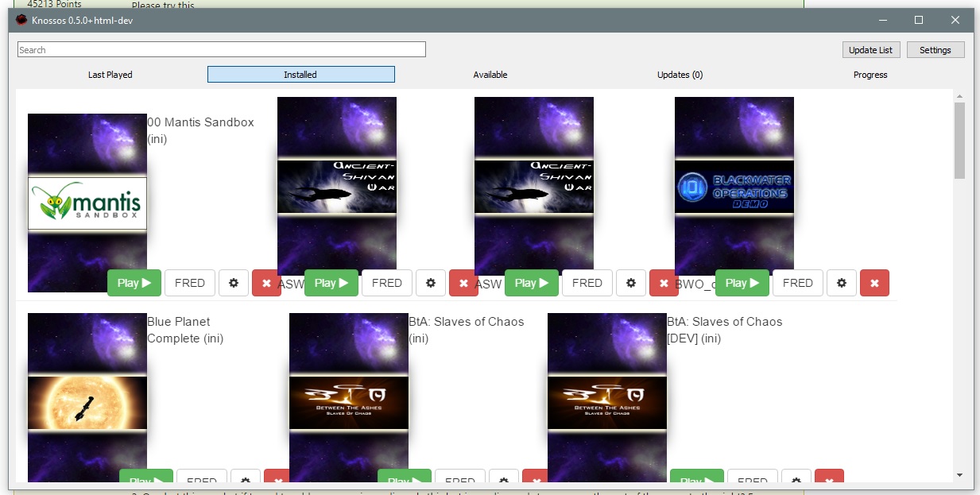Click the second Ancient-Shivan War thumbnail
This screenshot has height=495, width=980.
click(x=534, y=186)
